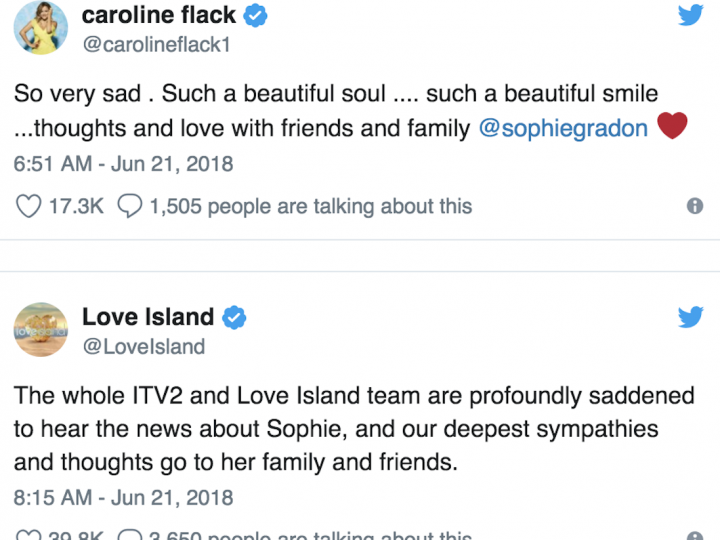720x540 pixels.
Task: Click verified badge next to caroline flack
Action: point(258,16)
